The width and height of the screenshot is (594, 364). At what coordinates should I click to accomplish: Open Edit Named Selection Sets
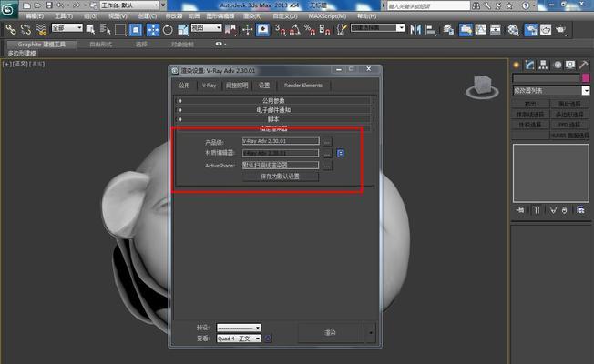(342, 29)
